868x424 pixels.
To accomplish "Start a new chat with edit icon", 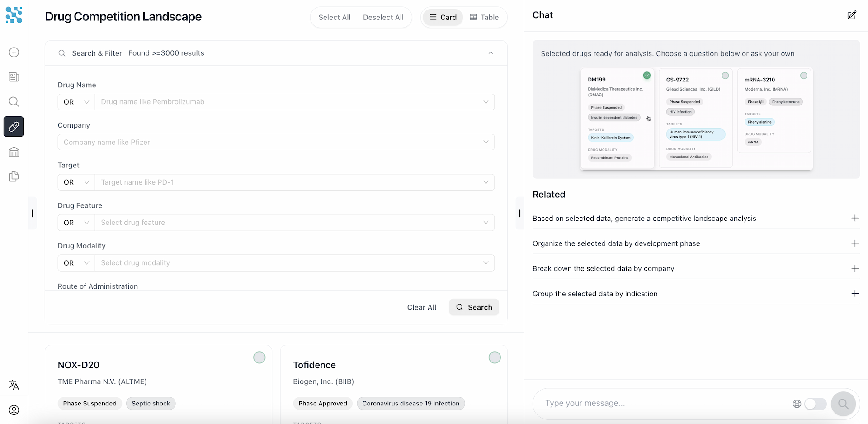I will click(x=852, y=15).
